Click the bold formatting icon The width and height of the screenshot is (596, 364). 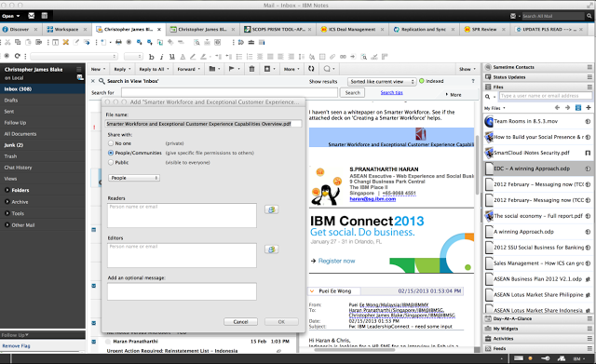151,57
